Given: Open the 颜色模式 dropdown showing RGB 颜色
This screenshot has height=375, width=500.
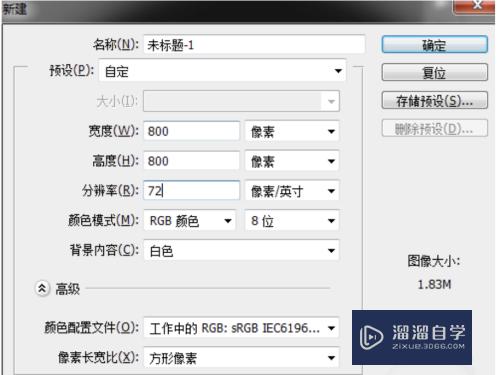Looking at the screenshot, I should point(190,221).
